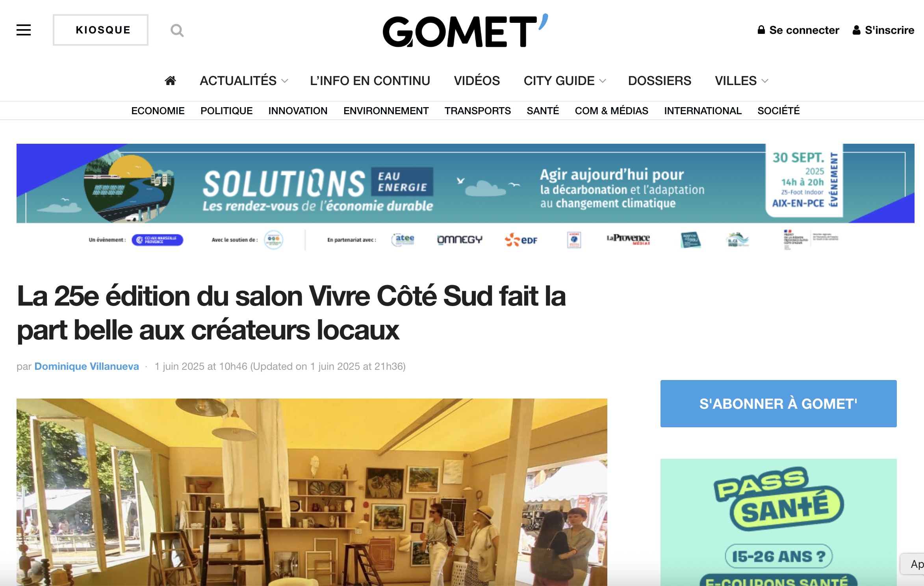The width and height of the screenshot is (924, 586).
Task: Click the search magnifier icon
Action: [x=177, y=30]
